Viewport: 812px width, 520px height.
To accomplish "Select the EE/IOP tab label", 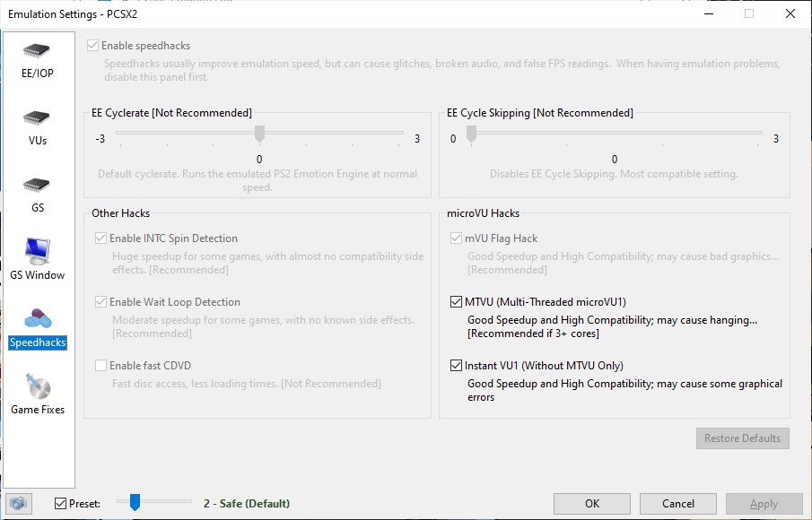I will (x=38, y=74).
